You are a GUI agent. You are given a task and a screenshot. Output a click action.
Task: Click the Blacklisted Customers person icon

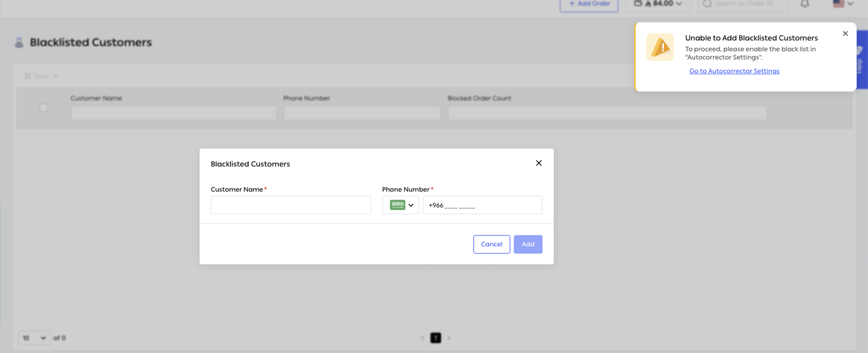[x=19, y=43]
